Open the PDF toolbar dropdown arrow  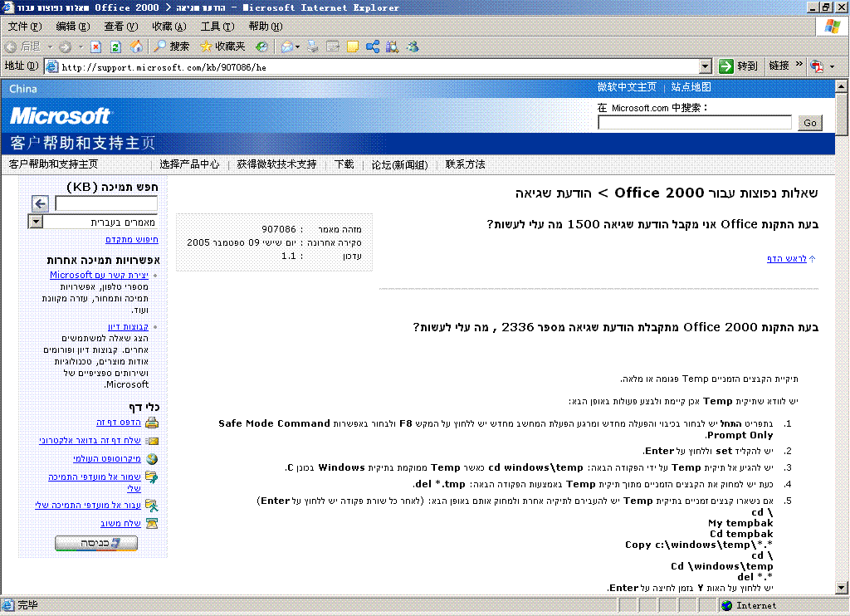click(832, 66)
